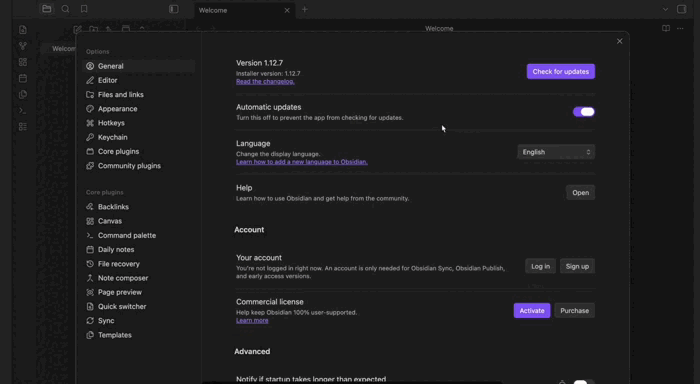This screenshot has height=384, width=700.
Task: Go to Appearance settings
Action: click(138, 109)
